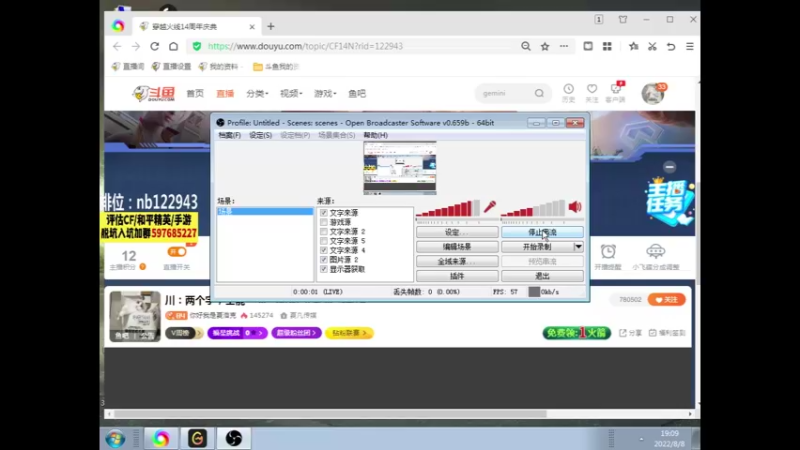Uncheck the 文字来源 4 checkbox
The height and width of the screenshot is (450, 800).
click(x=324, y=251)
